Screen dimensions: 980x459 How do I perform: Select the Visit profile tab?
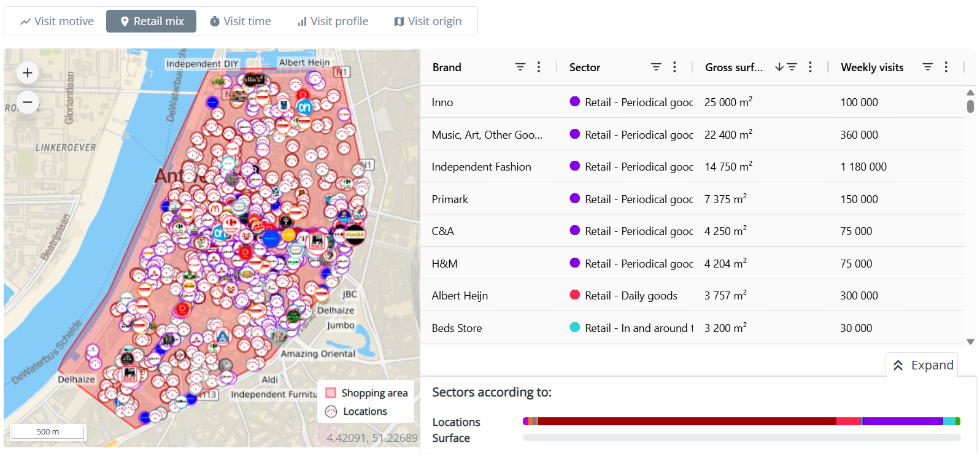[x=333, y=21]
